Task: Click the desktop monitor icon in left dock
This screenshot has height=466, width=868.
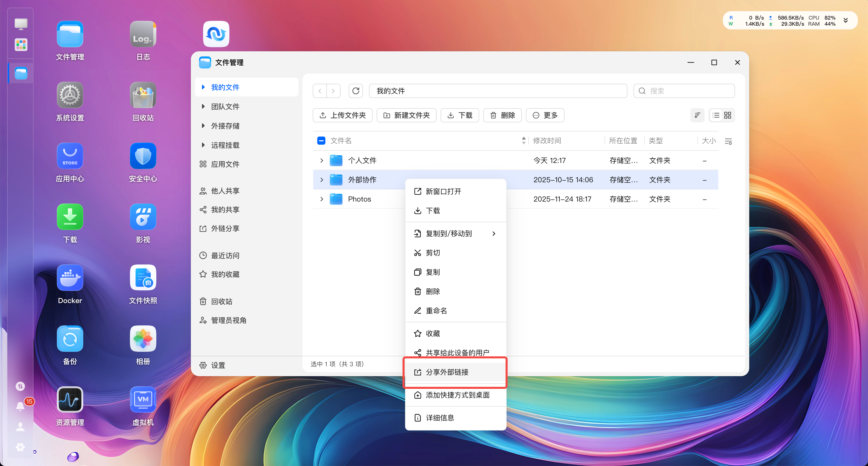Action: click(x=21, y=24)
